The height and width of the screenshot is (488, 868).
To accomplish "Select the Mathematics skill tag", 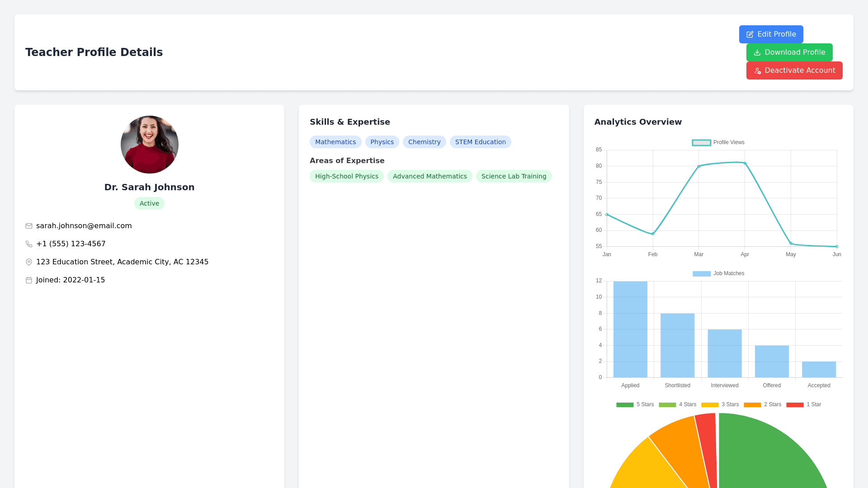I will [335, 142].
